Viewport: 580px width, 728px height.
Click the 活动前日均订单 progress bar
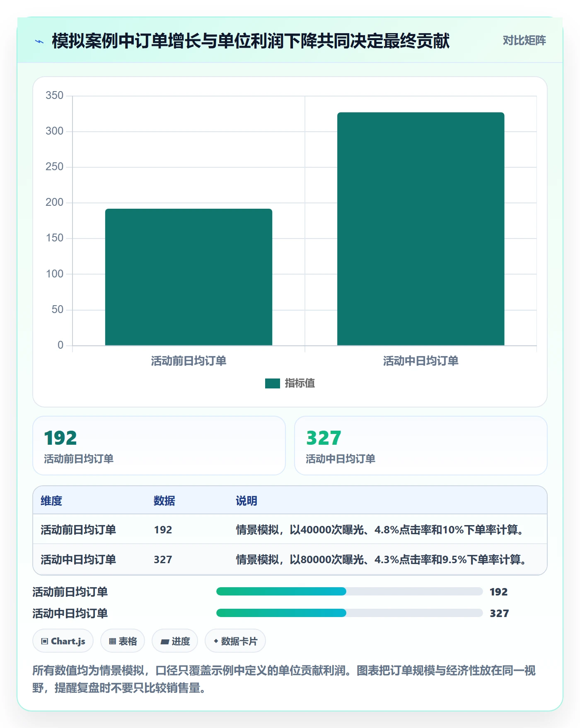click(349, 591)
